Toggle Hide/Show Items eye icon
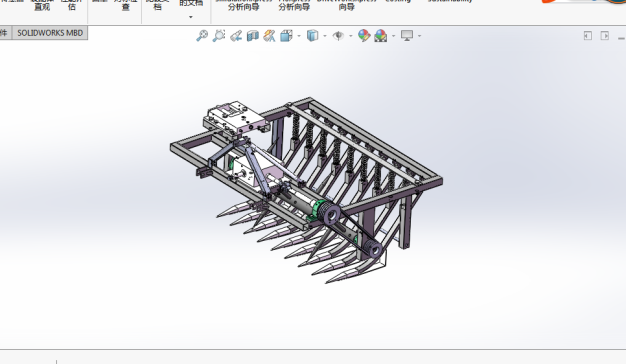 click(338, 36)
